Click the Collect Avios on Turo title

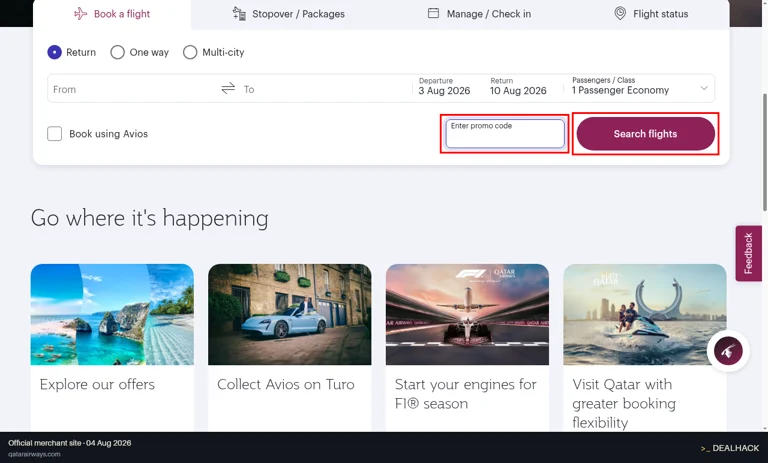pos(286,385)
